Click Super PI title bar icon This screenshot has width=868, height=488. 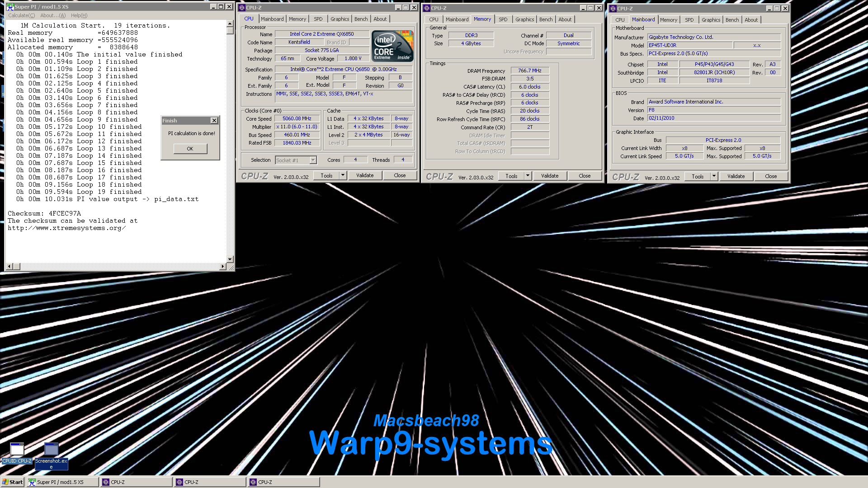(9, 7)
